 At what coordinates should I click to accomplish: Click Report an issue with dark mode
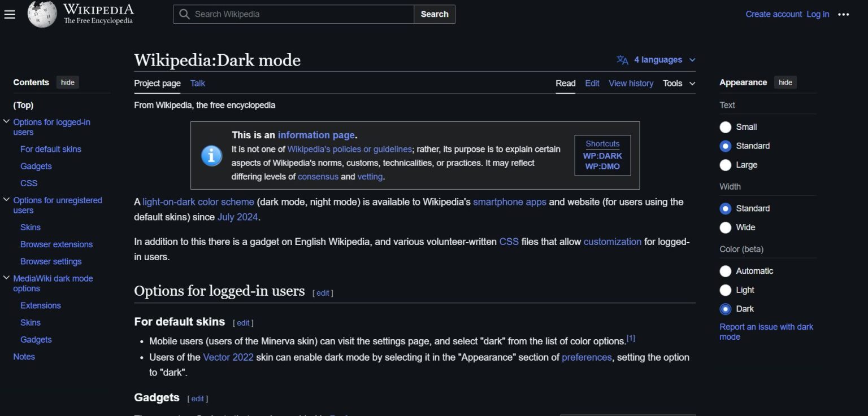766,332
